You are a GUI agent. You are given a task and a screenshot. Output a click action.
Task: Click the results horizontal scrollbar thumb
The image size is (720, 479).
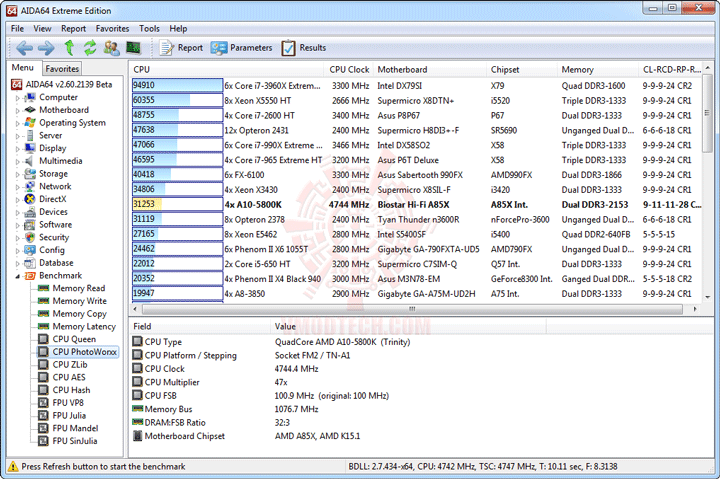(412, 309)
